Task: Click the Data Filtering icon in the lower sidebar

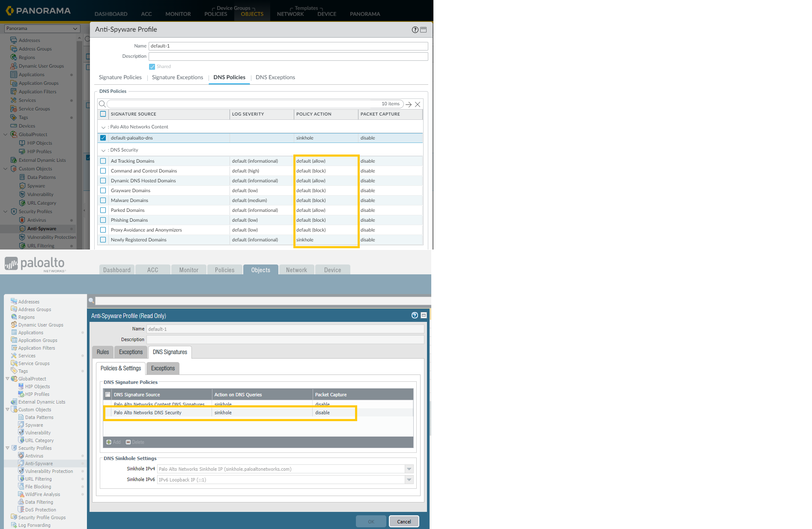Action: [21, 502]
